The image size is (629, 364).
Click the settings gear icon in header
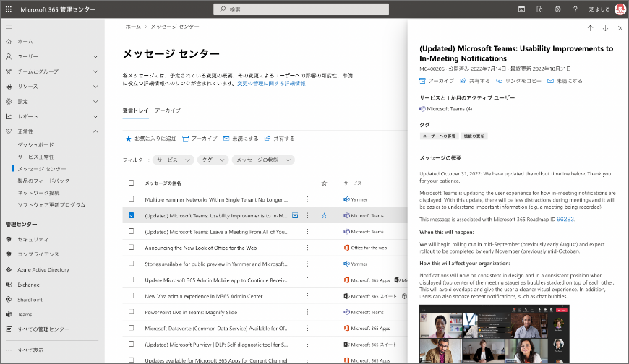[557, 9]
